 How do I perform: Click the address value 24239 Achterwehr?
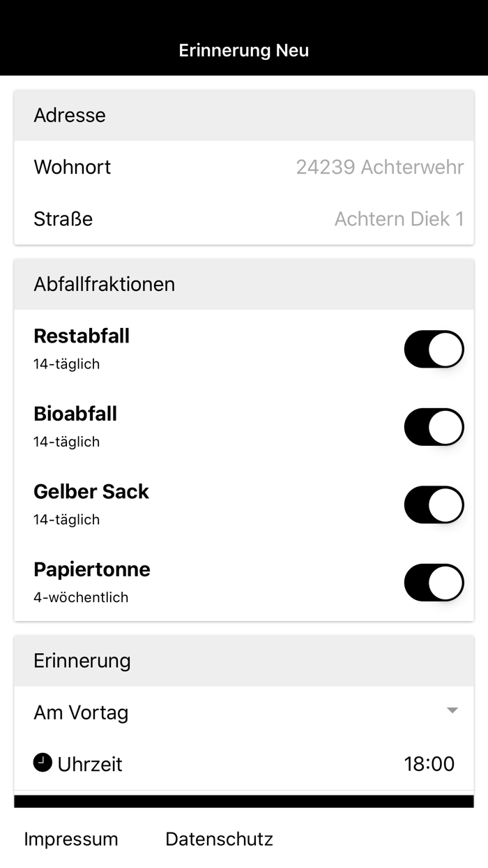click(x=380, y=167)
